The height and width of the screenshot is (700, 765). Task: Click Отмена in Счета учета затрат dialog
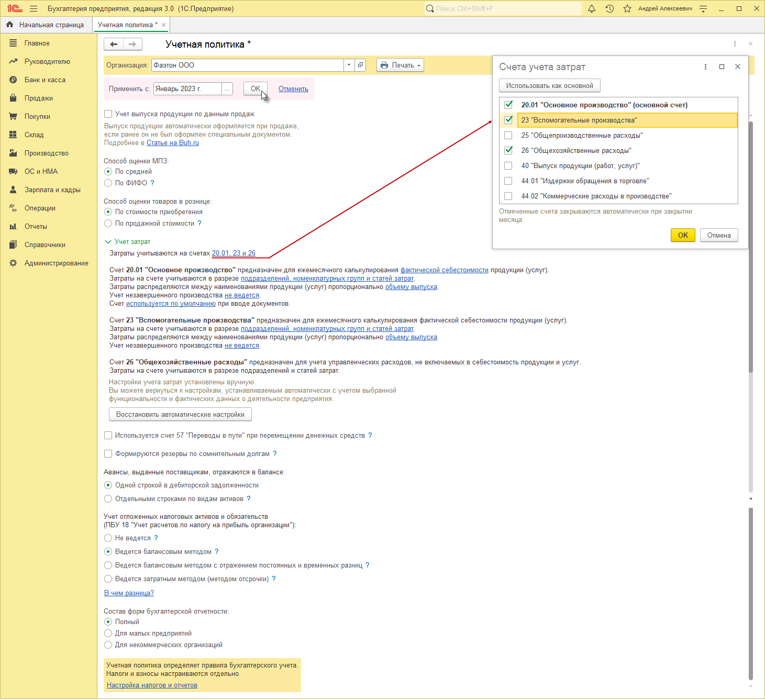click(719, 235)
